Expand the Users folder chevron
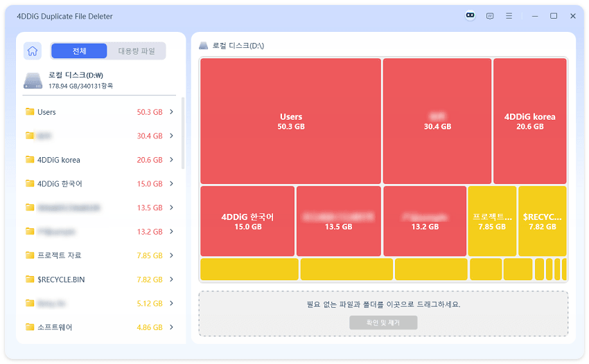 point(171,112)
